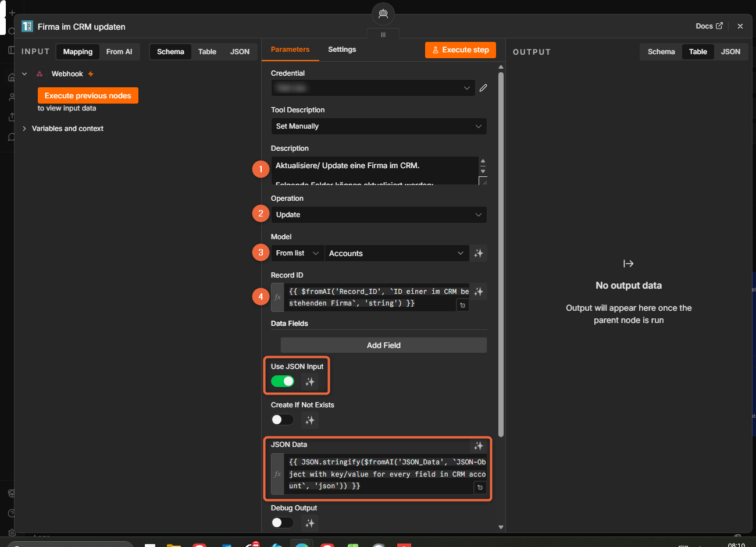Click the parameters panel vertical scrollbar

click(501, 254)
